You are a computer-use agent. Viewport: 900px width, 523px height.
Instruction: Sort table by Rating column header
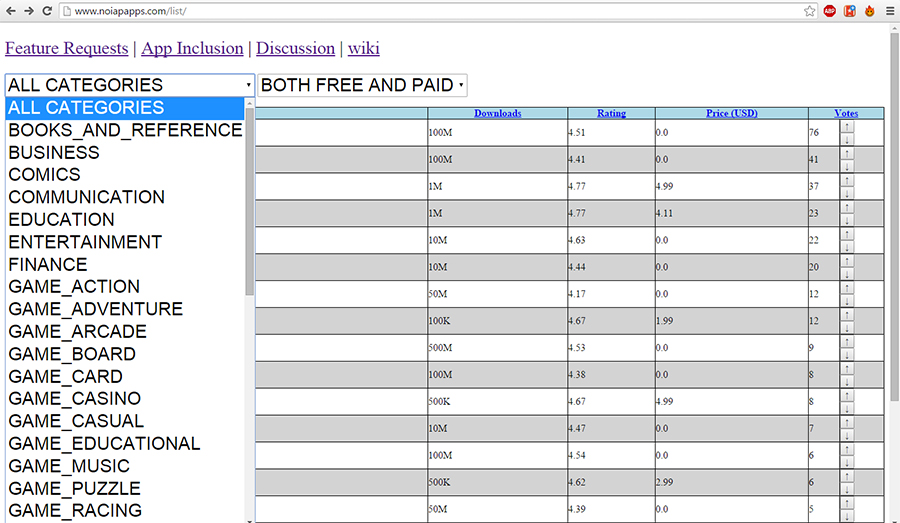coord(611,113)
